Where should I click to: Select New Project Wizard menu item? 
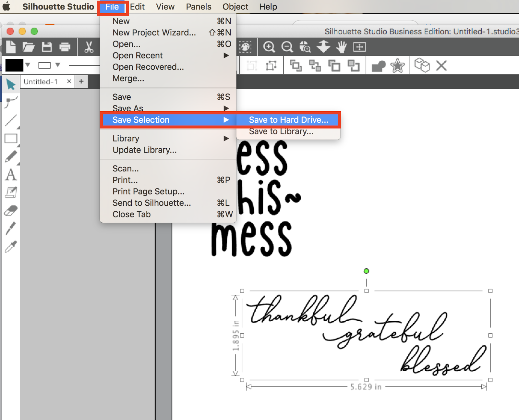[x=168, y=32]
